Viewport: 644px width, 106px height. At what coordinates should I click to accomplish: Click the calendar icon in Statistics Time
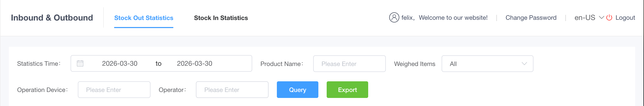[x=80, y=63]
